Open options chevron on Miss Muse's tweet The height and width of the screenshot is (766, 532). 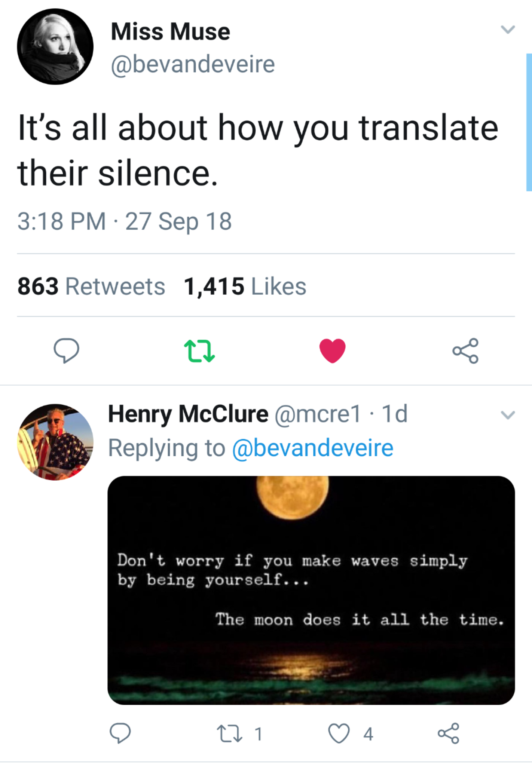[x=508, y=29]
